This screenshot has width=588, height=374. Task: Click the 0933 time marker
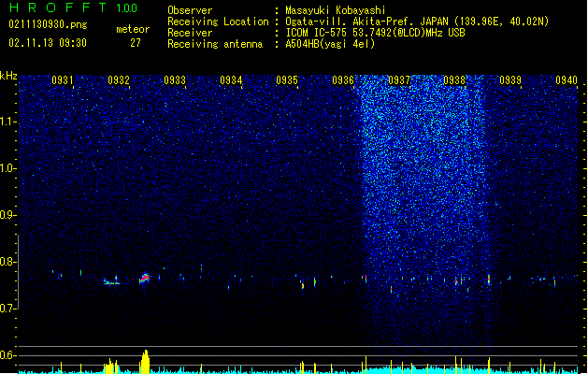pos(175,80)
